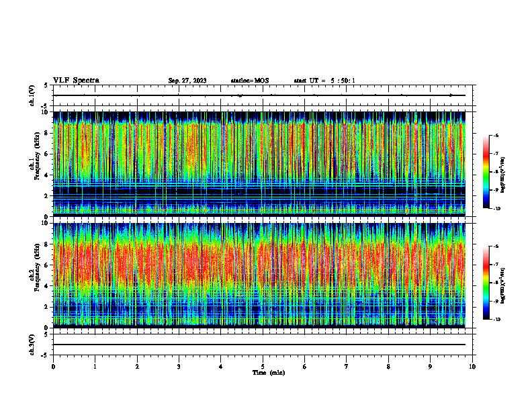Click the ch.1 voltage waveform trace
532x411 pixels.
[x=259, y=95]
